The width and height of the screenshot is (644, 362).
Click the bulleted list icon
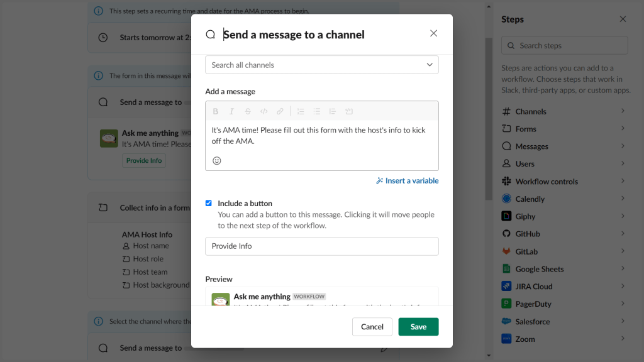(317, 111)
